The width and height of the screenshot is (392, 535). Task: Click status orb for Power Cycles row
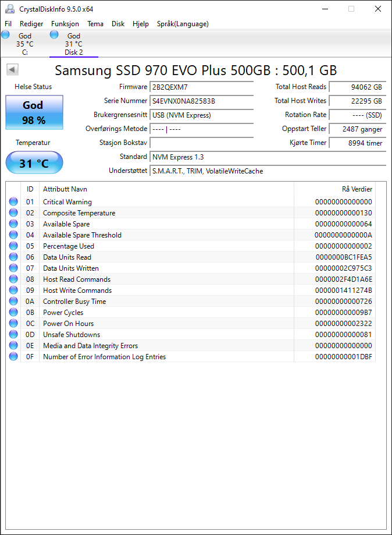tap(13, 312)
